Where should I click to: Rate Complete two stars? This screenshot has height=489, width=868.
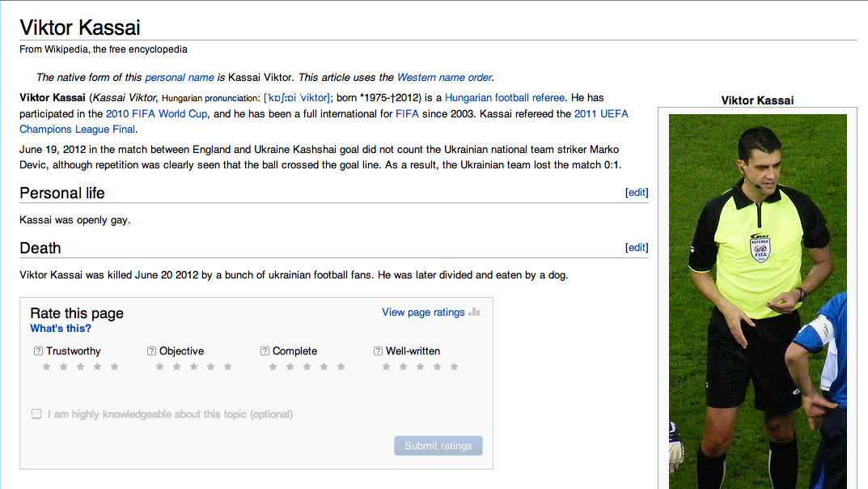pyautogui.click(x=290, y=367)
